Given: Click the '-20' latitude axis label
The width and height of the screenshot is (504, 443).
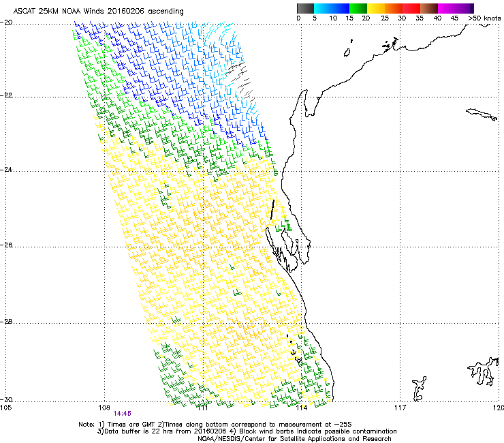Looking at the screenshot, I should [x=6, y=22].
